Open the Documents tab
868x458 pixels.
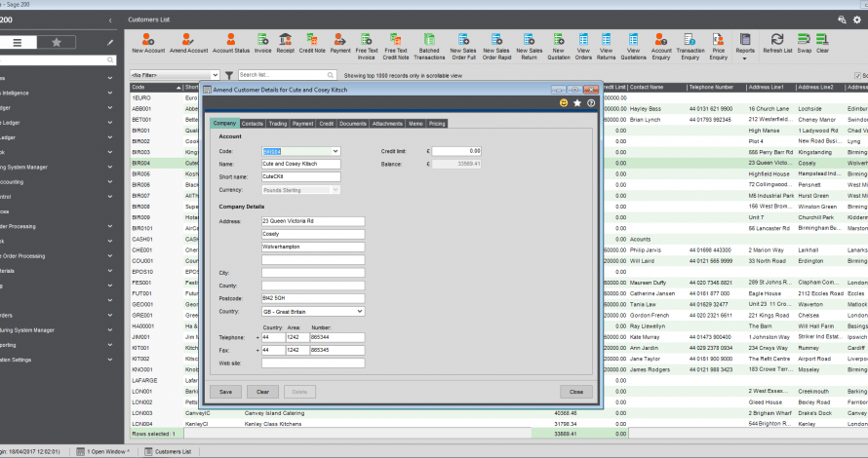[353, 124]
